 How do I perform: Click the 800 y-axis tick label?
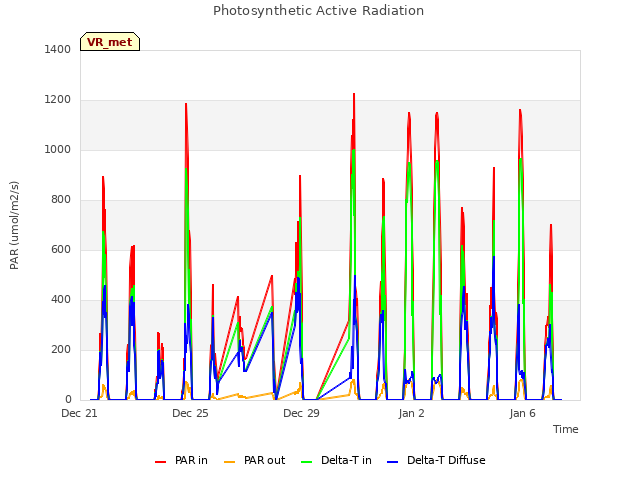coord(61,200)
